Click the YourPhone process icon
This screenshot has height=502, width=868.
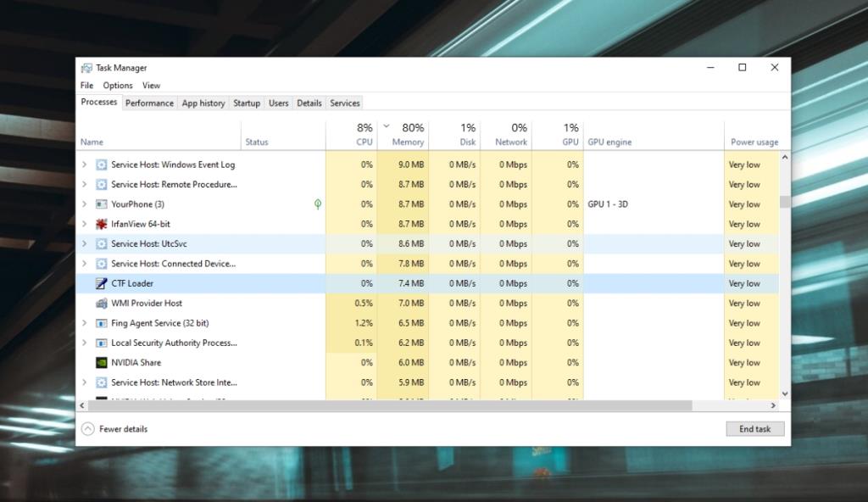click(102, 204)
